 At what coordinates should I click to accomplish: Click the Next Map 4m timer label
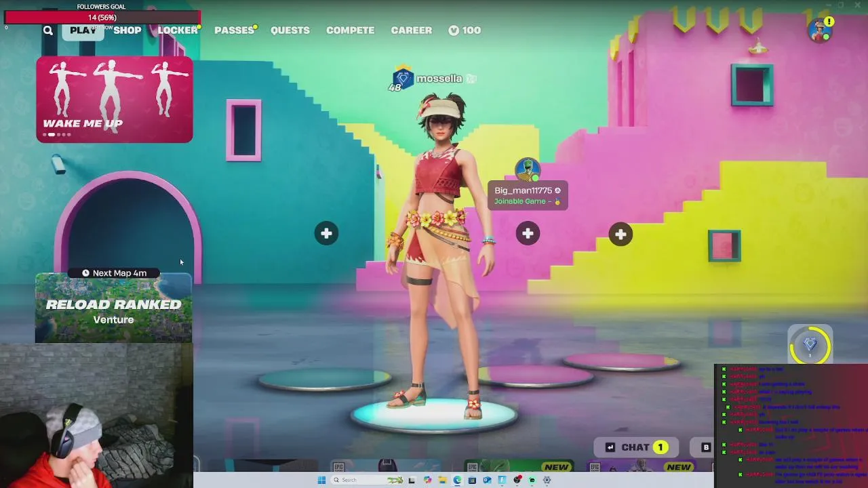pyautogui.click(x=114, y=273)
